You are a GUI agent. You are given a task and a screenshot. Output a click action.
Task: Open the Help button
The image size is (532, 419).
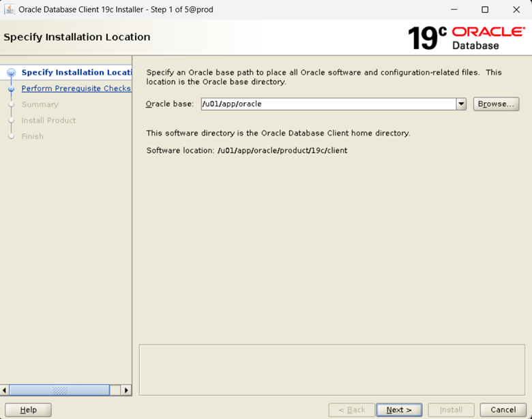click(x=28, y=410)
